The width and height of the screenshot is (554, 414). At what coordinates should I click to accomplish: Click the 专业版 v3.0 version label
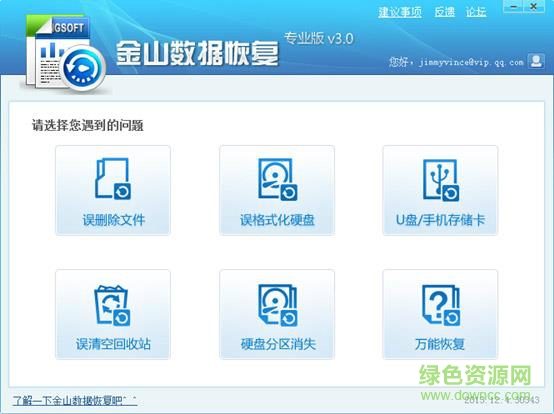[x=319, y=38]
